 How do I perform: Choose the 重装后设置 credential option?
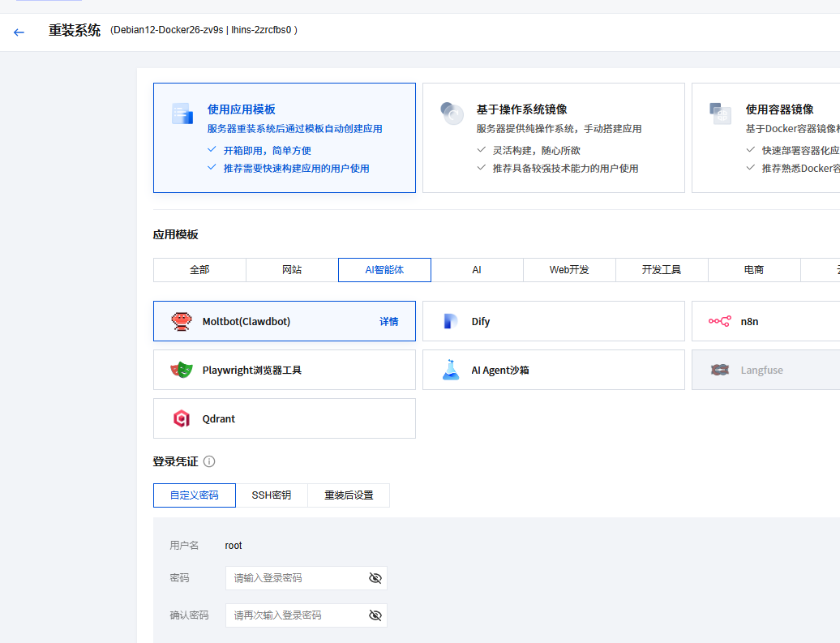349,495
